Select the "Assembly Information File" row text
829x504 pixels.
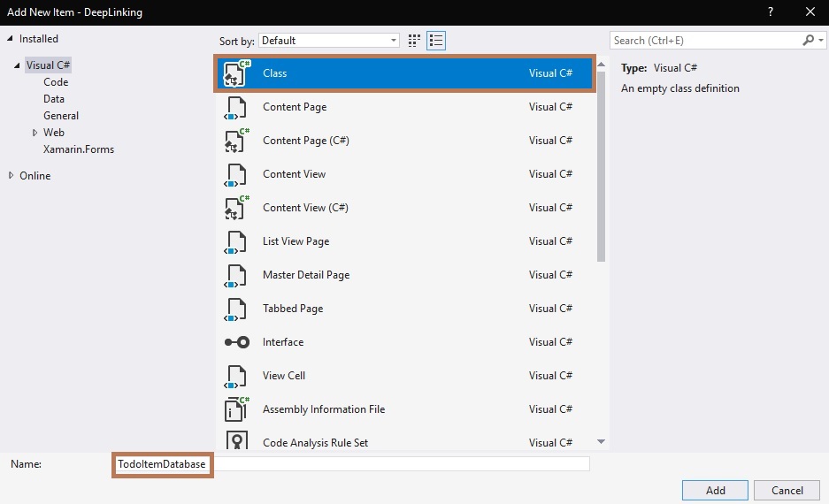click(324, 409)
